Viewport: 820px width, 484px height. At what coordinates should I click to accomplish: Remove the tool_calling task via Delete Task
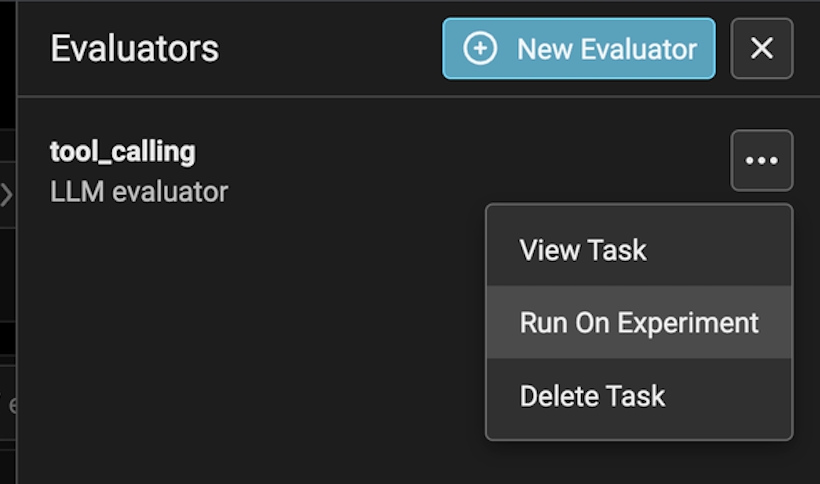pyautogui.click(x=592, y=395)
